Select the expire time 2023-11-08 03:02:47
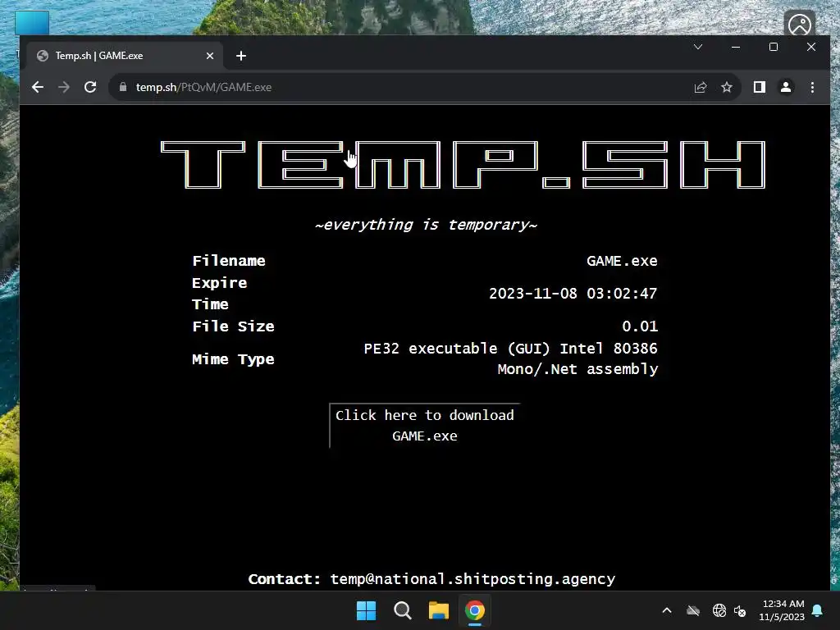840x630 pixels. (573, 294)
